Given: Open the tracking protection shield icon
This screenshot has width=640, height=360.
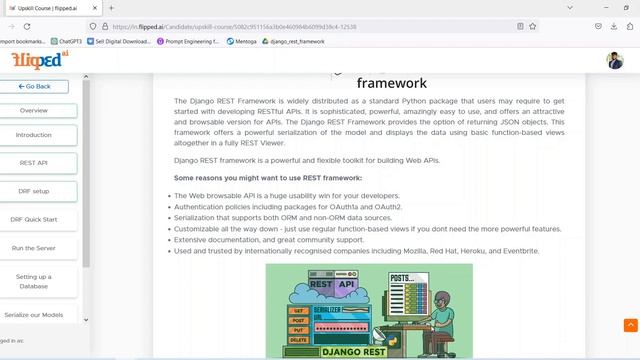Looking at the screenshot, I should (x=93, y=27).
